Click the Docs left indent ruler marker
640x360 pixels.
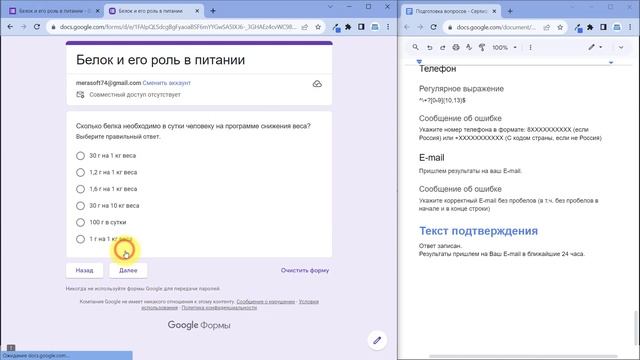click(419, 62)
